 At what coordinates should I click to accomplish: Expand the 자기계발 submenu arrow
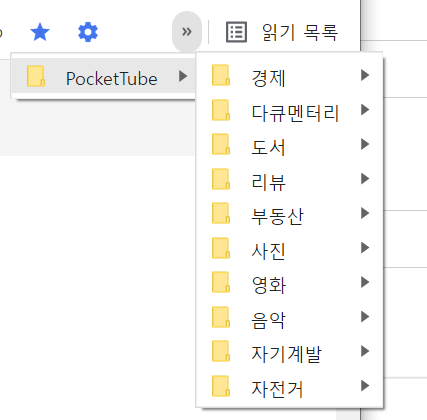click(365, 351)
